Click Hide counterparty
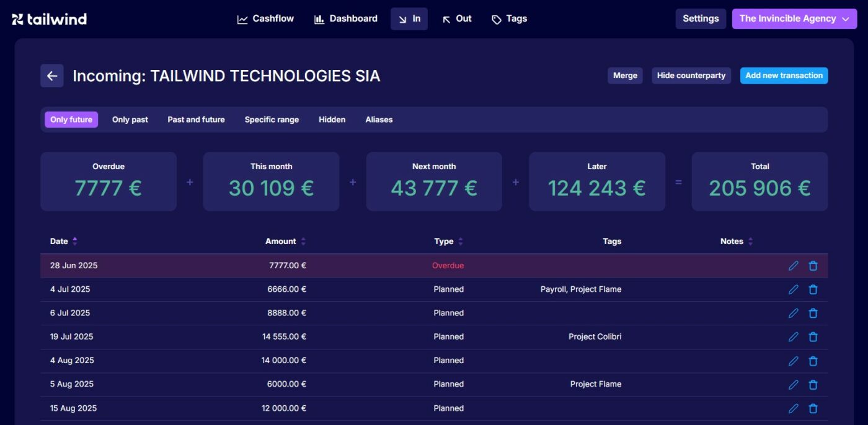This screenshot has width=868, height=425. point(691,76)
